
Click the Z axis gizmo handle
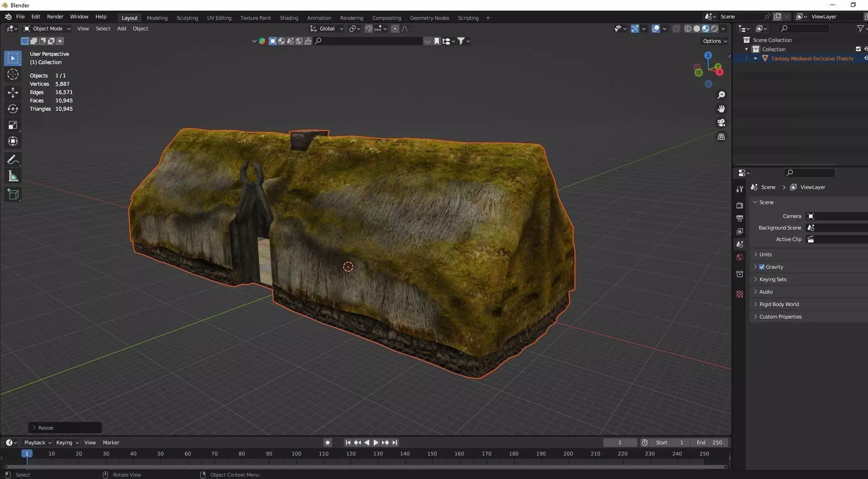[708, 55]
